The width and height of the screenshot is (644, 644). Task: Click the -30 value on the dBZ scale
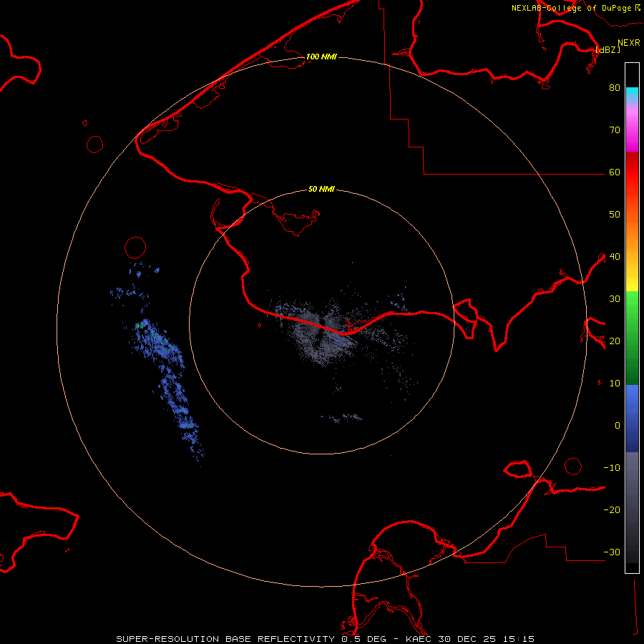click(x=612, y=553)
